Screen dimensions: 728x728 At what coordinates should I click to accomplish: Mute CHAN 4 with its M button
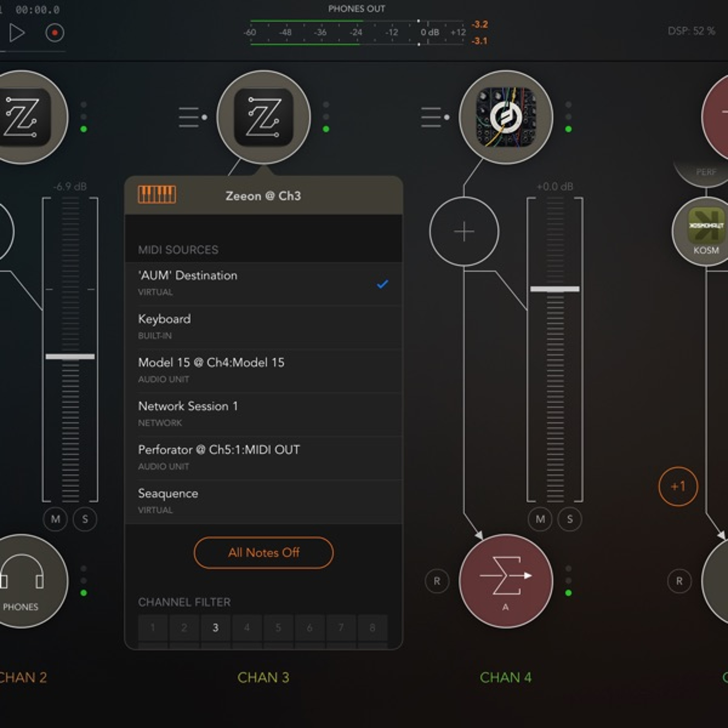coord(540,519)
